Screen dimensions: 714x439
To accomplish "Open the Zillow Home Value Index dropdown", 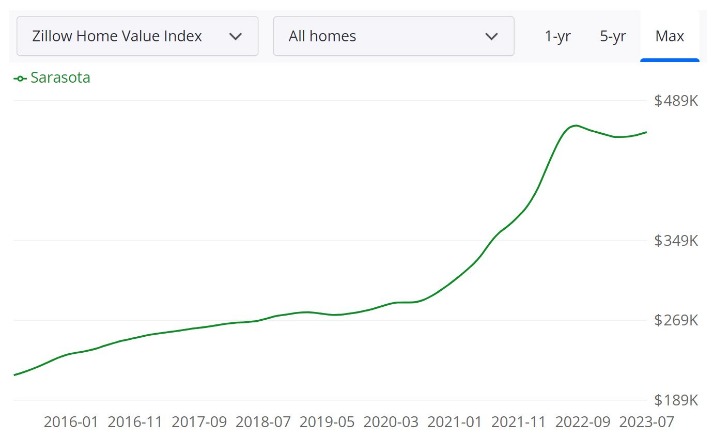I will [x=138, y=36].
